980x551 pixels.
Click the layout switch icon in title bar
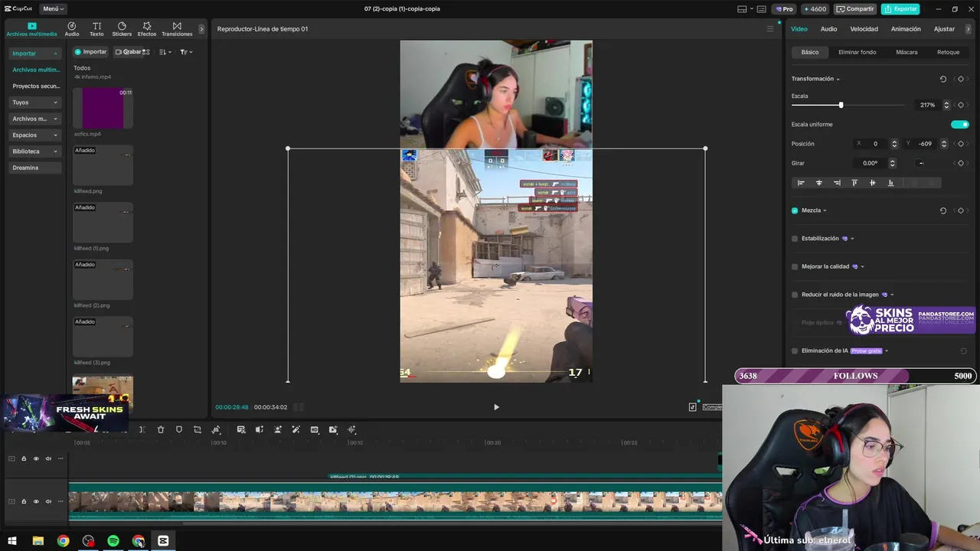point(742,9)
